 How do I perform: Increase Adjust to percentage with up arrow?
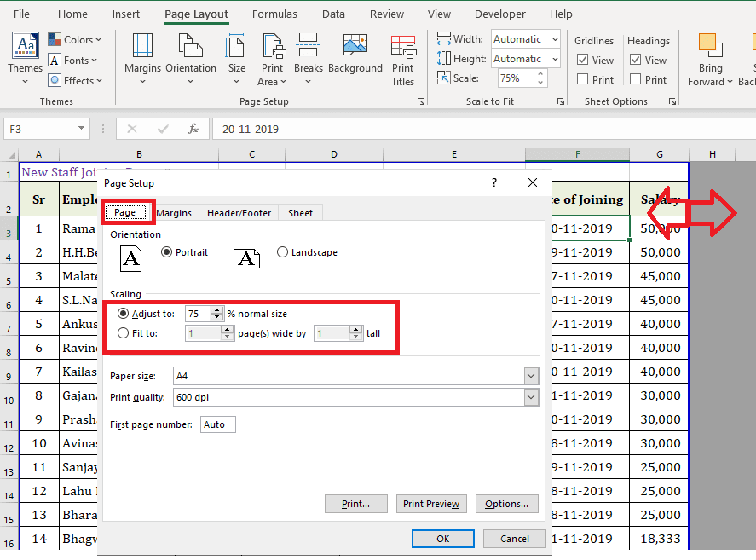pos(217,309)
